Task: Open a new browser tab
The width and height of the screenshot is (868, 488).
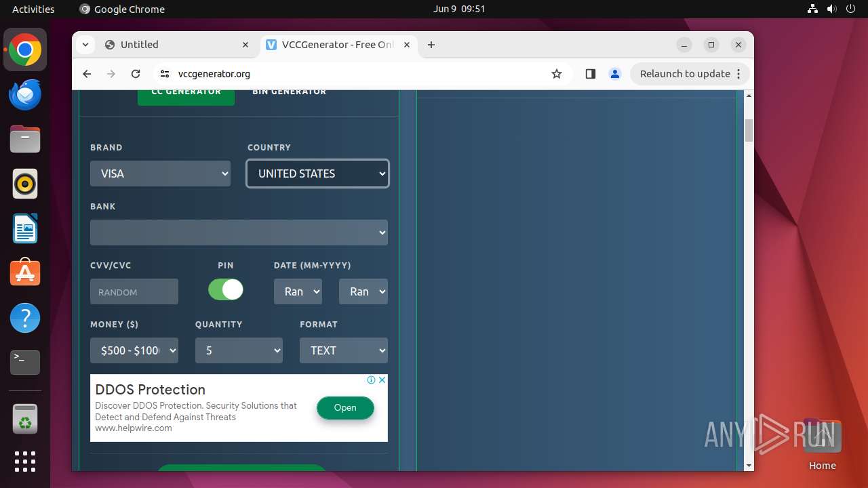Action: tap(431, 45)
